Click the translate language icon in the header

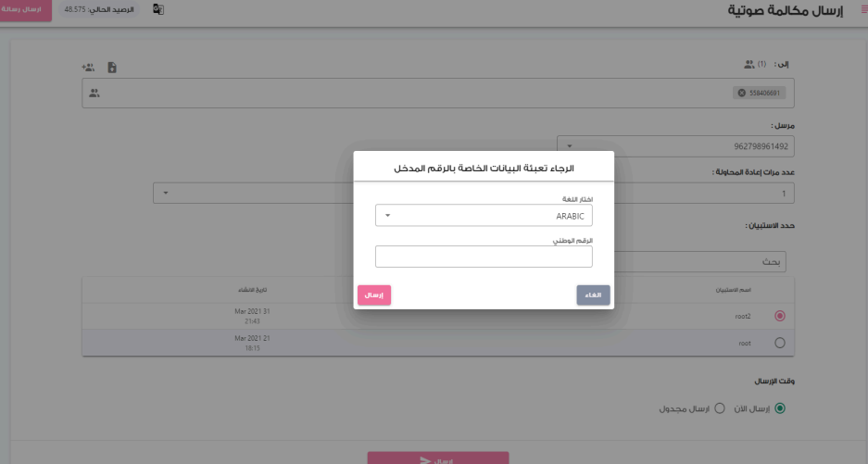click(157, 9)
